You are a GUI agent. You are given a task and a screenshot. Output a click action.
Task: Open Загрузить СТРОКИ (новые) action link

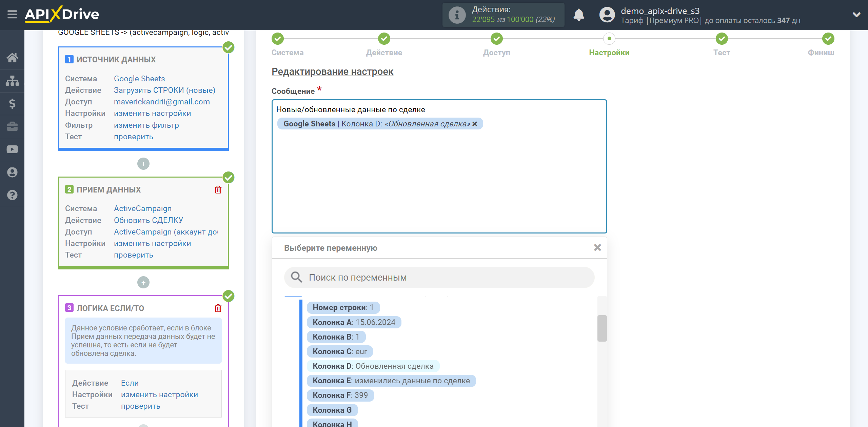click(164, 90)
